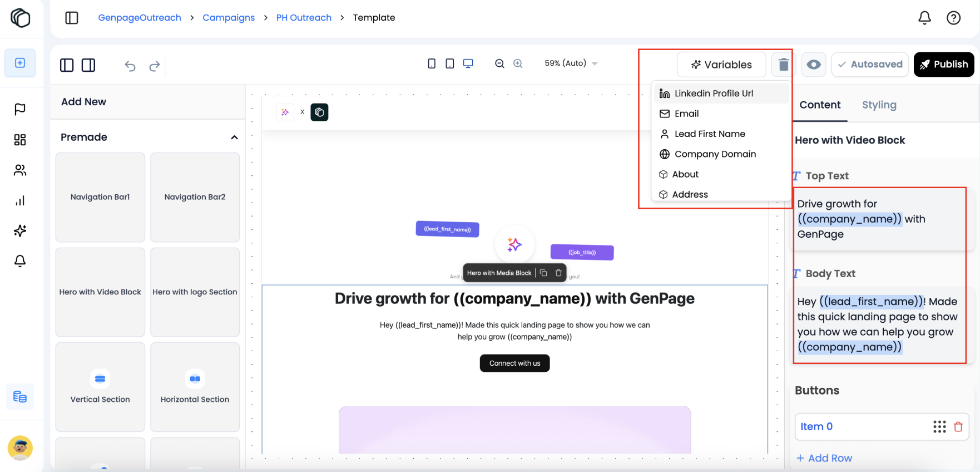The image size is (980, 472).
Task: Open the AI sparkle icon in sidebar
Action: click(20, 230)
